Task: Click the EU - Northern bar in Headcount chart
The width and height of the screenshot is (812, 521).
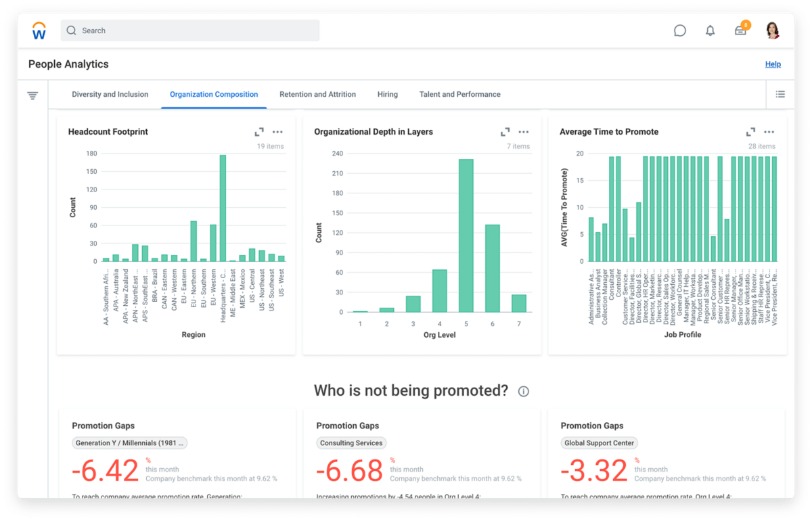Action: tap(194, 242)
